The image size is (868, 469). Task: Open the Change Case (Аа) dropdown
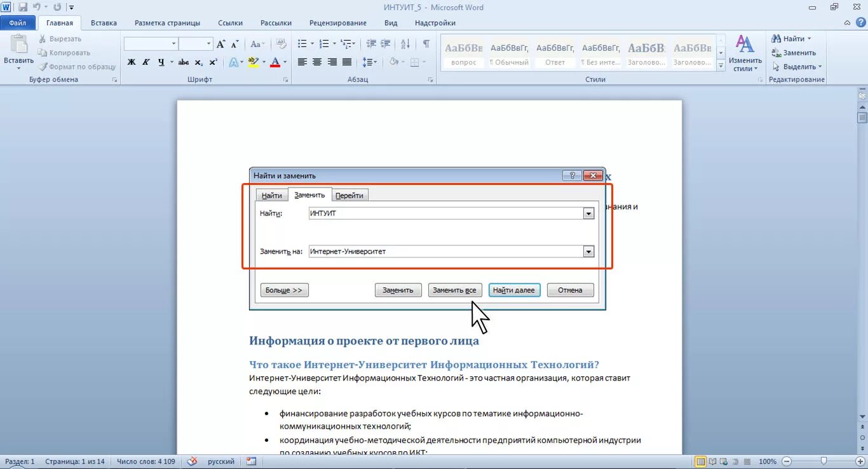[257, 44]
